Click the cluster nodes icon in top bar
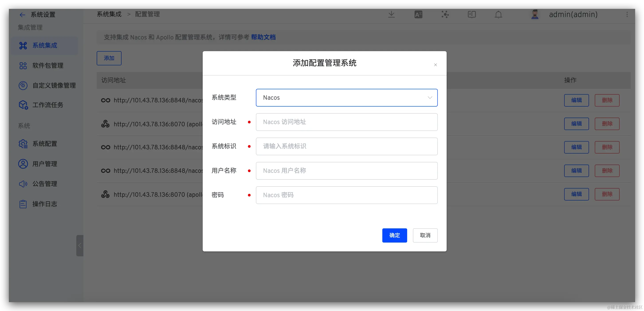Viewport: 644px width, 311px height. (445, 14)
